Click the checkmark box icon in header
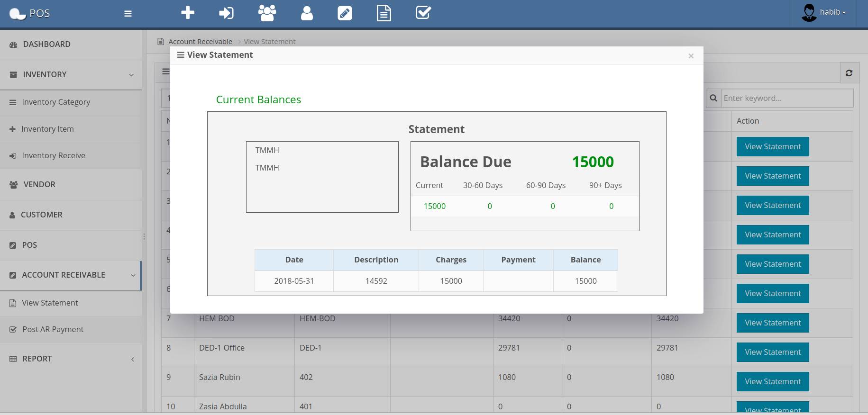 tap(423, 13)
